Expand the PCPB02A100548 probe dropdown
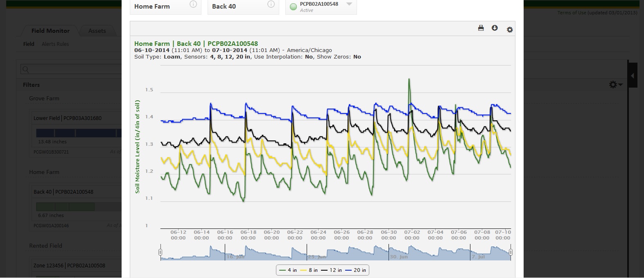644x278 pixels. (349, 5)
